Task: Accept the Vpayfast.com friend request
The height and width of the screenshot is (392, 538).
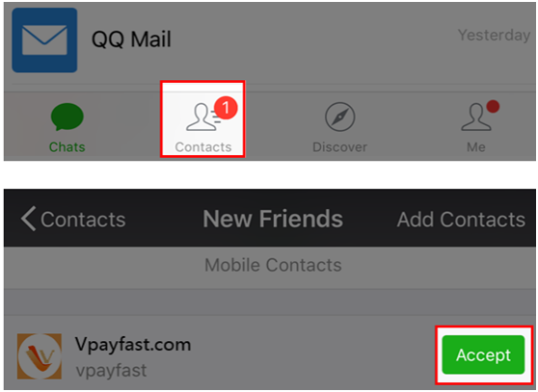Action: tap(483, 354)
